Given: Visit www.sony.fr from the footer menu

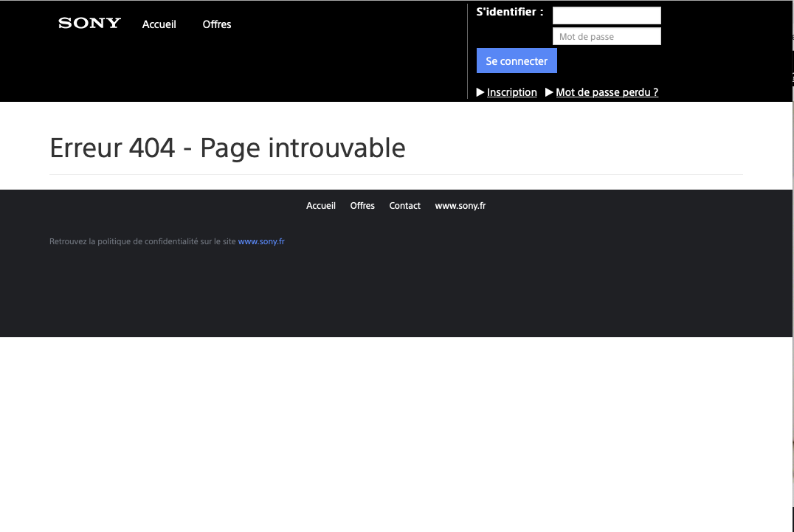Looking at the screenshot, I should [460, 206].
